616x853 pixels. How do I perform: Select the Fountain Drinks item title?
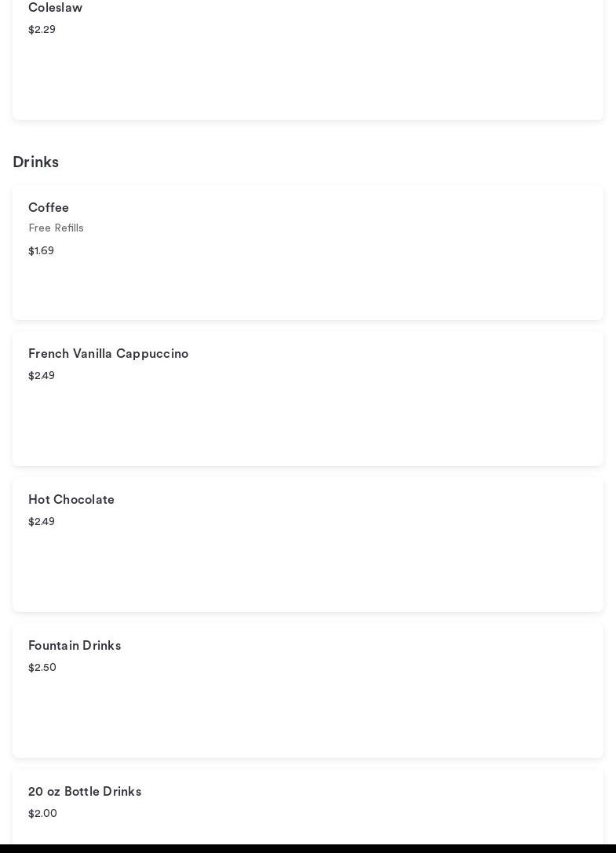click(75, 646)
